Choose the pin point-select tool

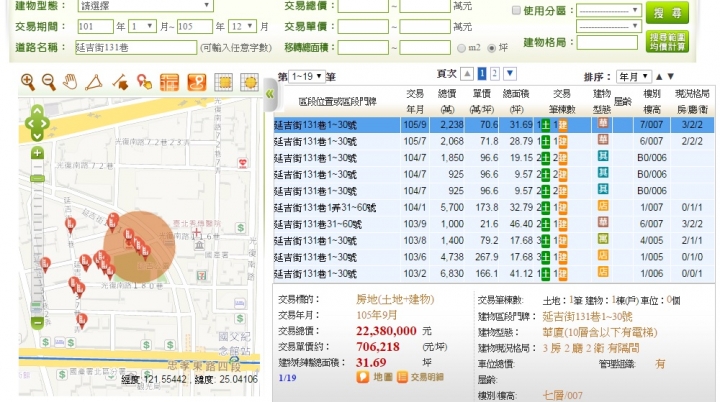[x=144, y=82]
